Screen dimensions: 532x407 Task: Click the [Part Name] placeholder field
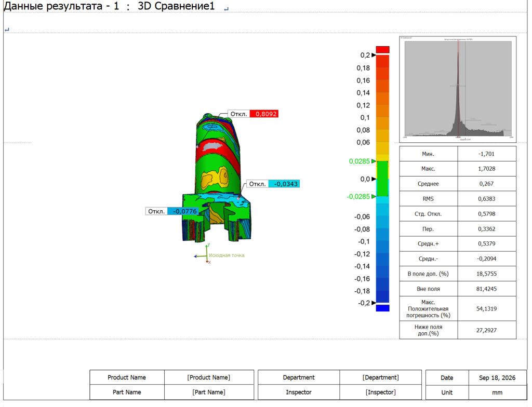click(209, 392)
